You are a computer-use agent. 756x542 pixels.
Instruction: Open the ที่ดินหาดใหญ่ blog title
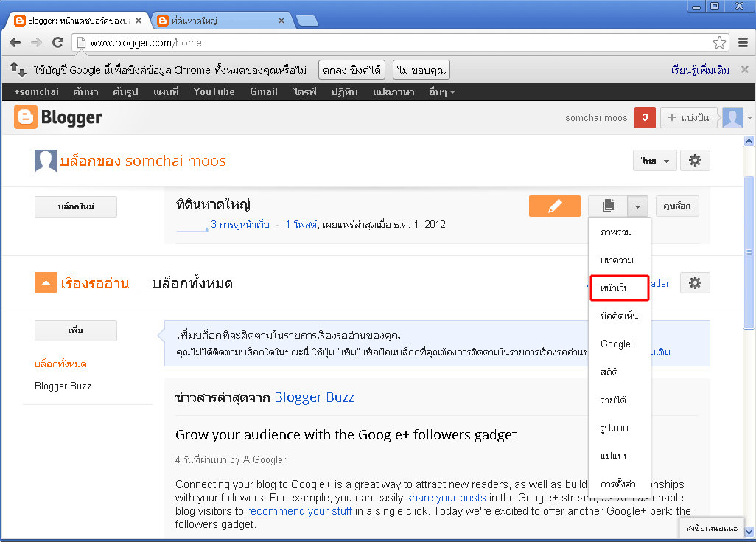213,205
